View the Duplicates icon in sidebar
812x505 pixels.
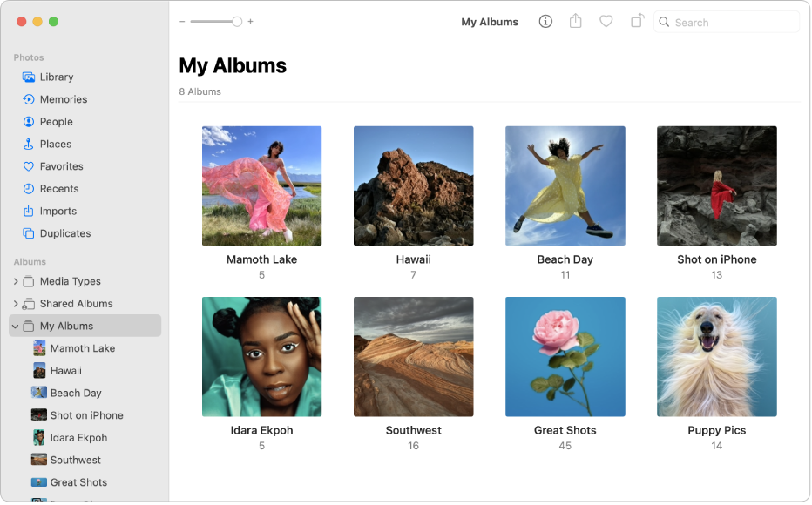point(30,232)
